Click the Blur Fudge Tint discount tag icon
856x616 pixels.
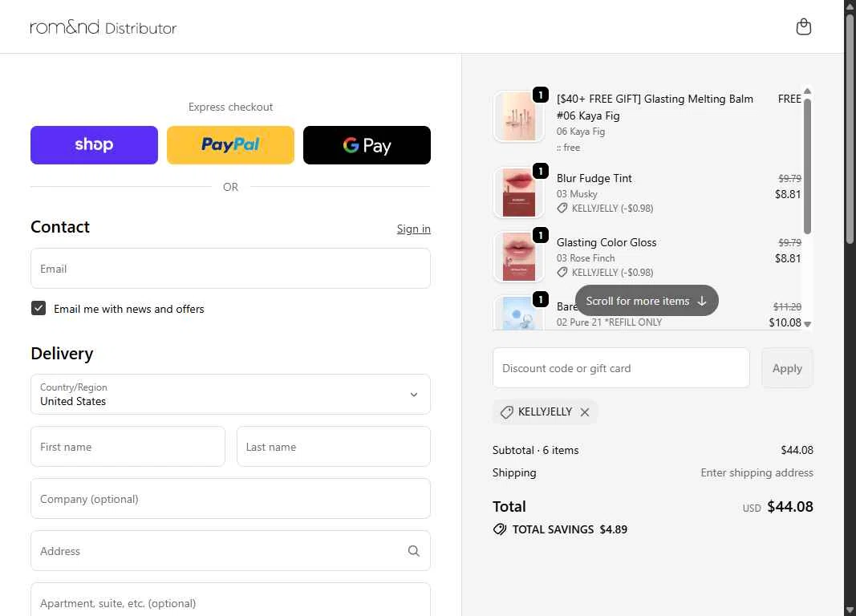tap(562, 208)
